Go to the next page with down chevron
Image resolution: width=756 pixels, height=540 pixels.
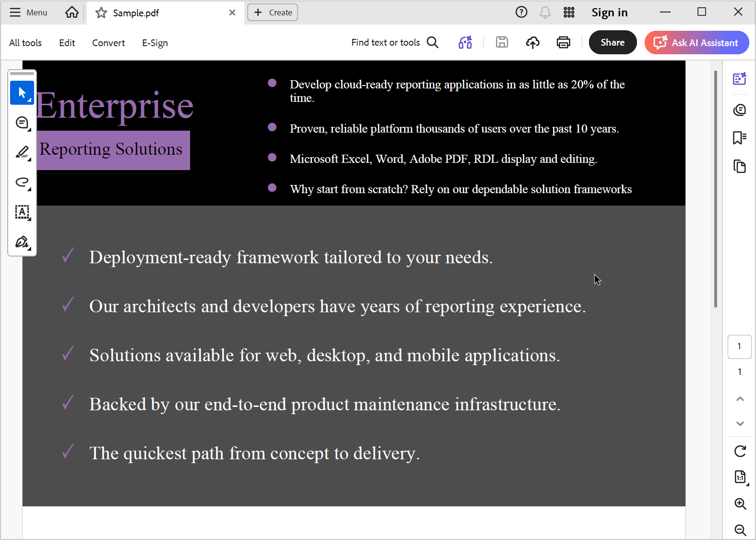click(740, 423)
